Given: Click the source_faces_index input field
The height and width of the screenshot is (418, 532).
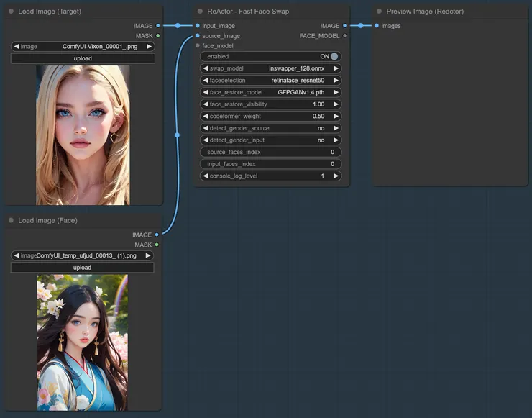Looking at the screenshot, I should coord(270,152).
